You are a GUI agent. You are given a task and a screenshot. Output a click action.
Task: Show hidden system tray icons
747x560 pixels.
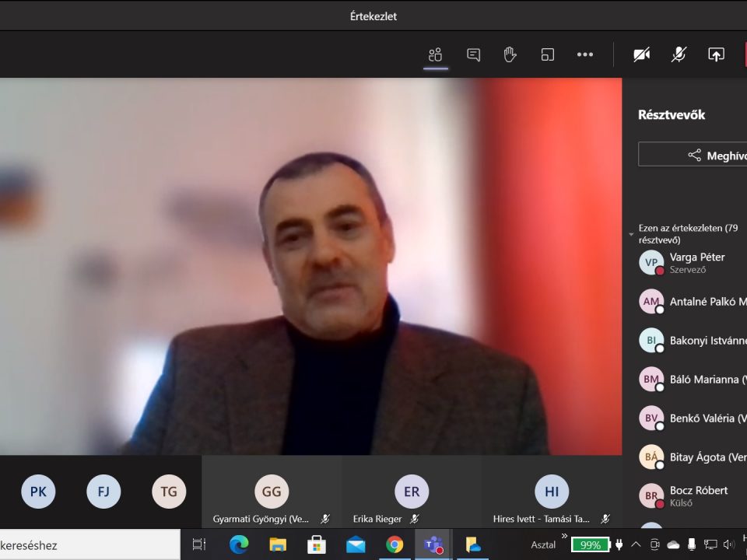[x=636, y=544]
